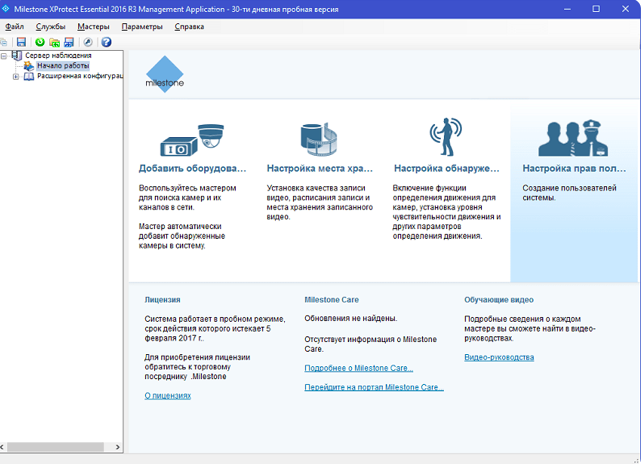The height and width of the screenshot is (464, 641).
Task: Click the Создание пользователей системы description
Action: (x=569, y=193)
